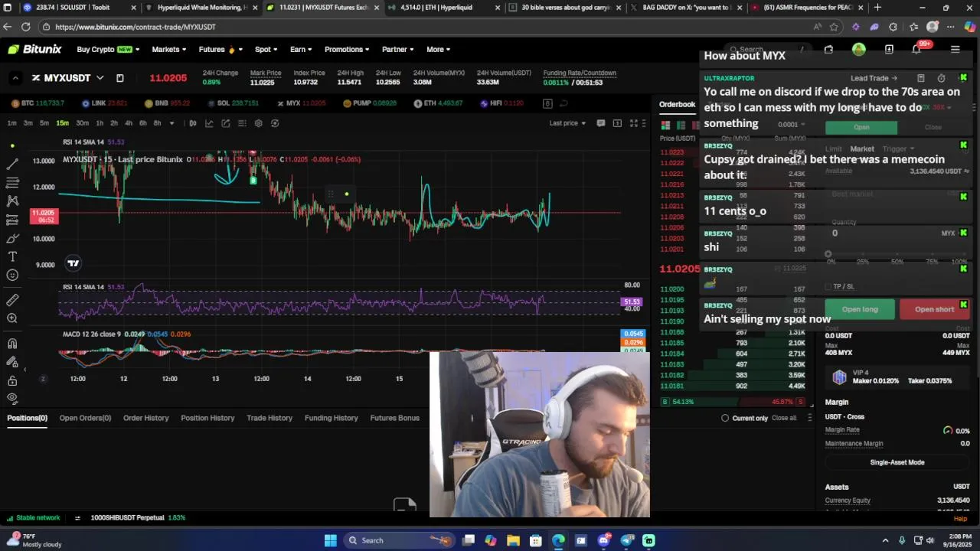The width and height of the screenshot is (980, 551).
Task: Activate the chart zoom-in tool
Action: [x=12, y=318]
